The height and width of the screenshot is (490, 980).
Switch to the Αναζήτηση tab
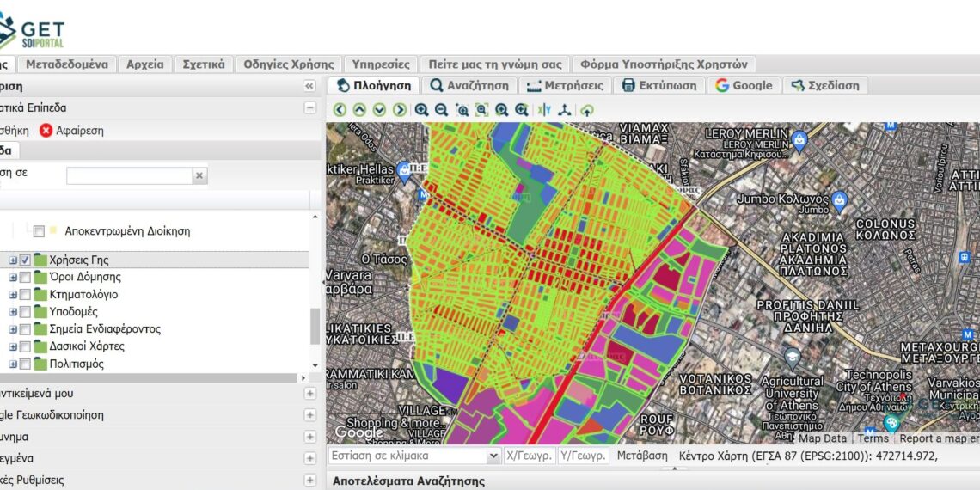pyautogui.click(x=469, y=85)
